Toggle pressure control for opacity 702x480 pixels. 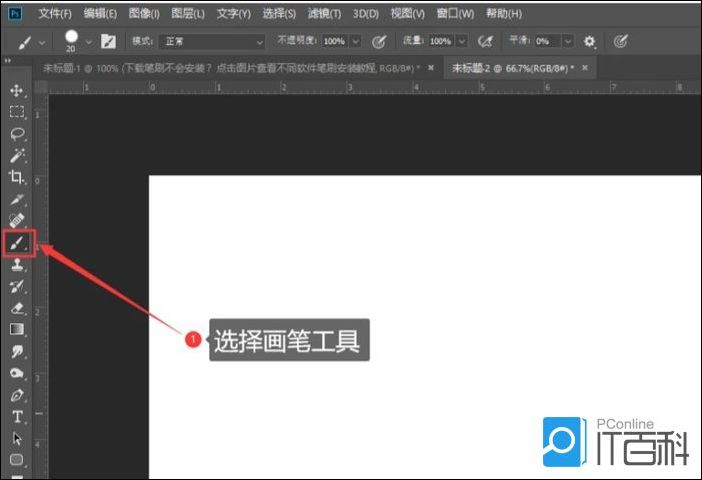379,42
